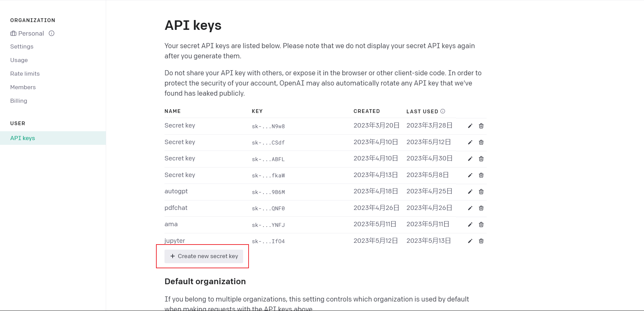Edit the ama key name
This screenshot has width=644, height=311.
[x=470, y=225]
